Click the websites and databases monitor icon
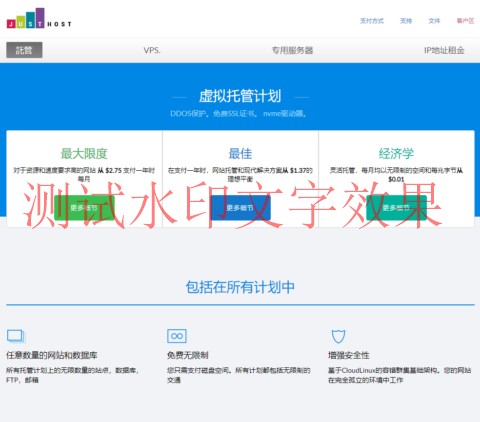Screen dimensions: 480x422 [16, 336]
